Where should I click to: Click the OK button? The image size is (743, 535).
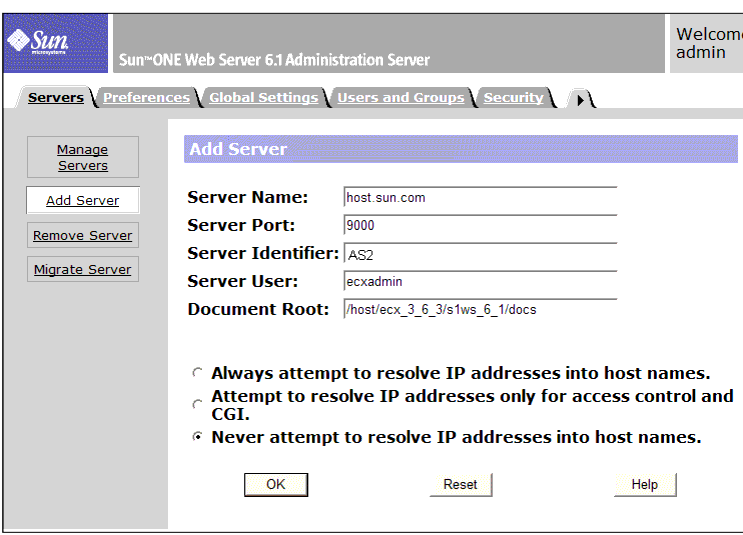(276, 485)
